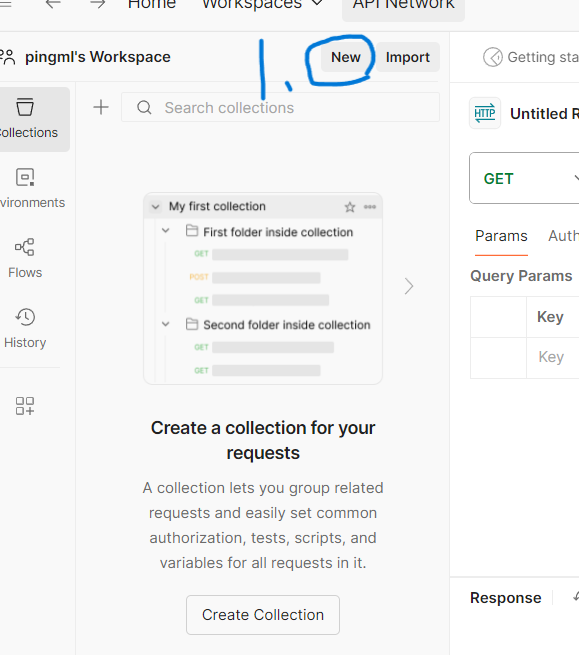
Task: Click the Query Params heading
Action: (521, 276)
